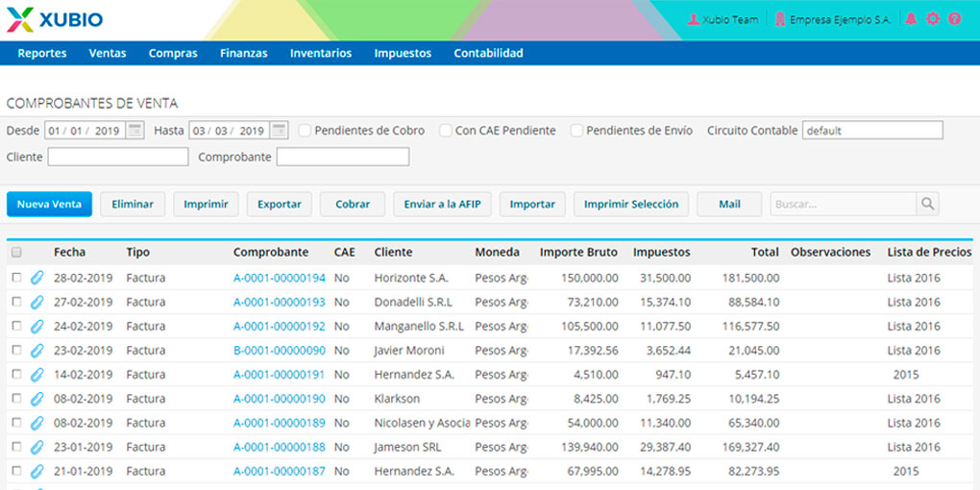Open the Contabilidad menu

(488, 54)
